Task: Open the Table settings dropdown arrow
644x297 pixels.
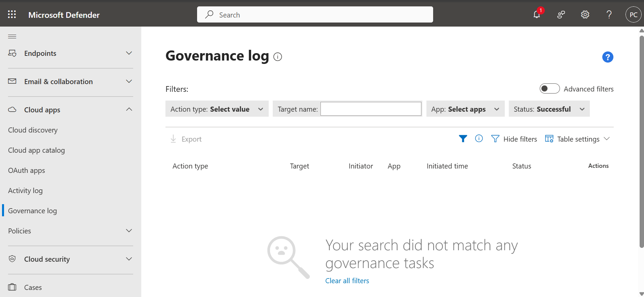Action: [x=607, y=139]
